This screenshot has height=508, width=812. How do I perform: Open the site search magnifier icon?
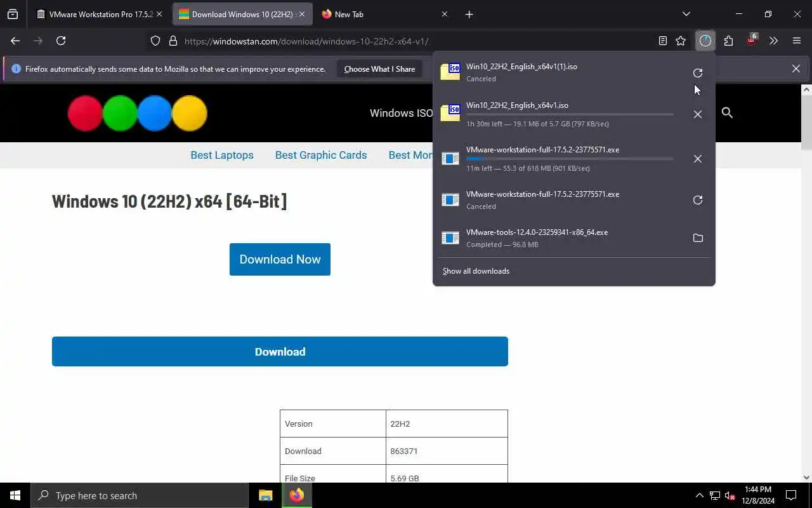click(727, 113)
